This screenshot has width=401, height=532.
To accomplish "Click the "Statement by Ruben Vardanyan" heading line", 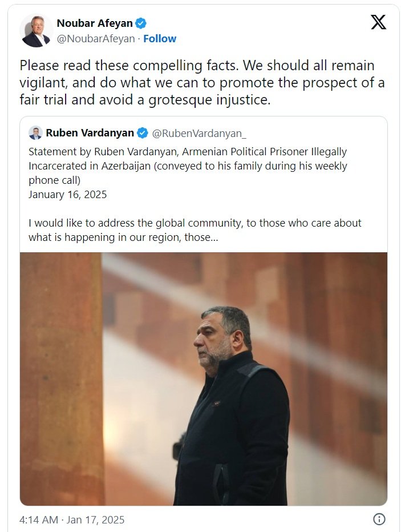I will [188, 152].
